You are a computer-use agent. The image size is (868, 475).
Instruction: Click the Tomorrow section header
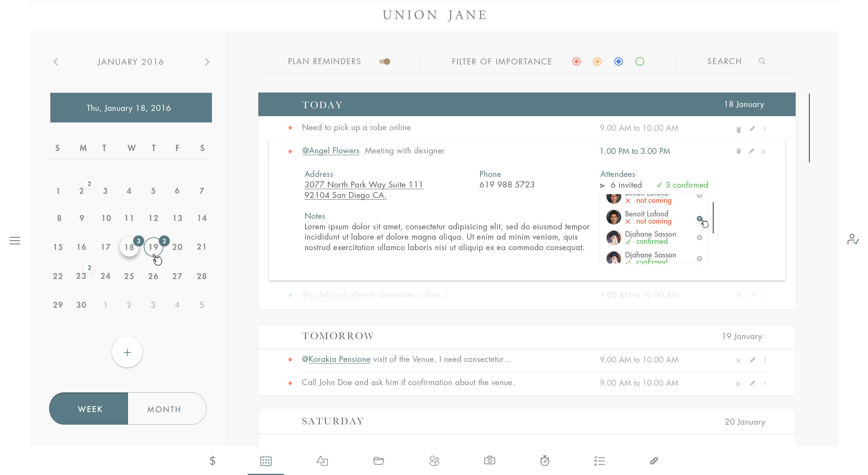coord(526,337)
